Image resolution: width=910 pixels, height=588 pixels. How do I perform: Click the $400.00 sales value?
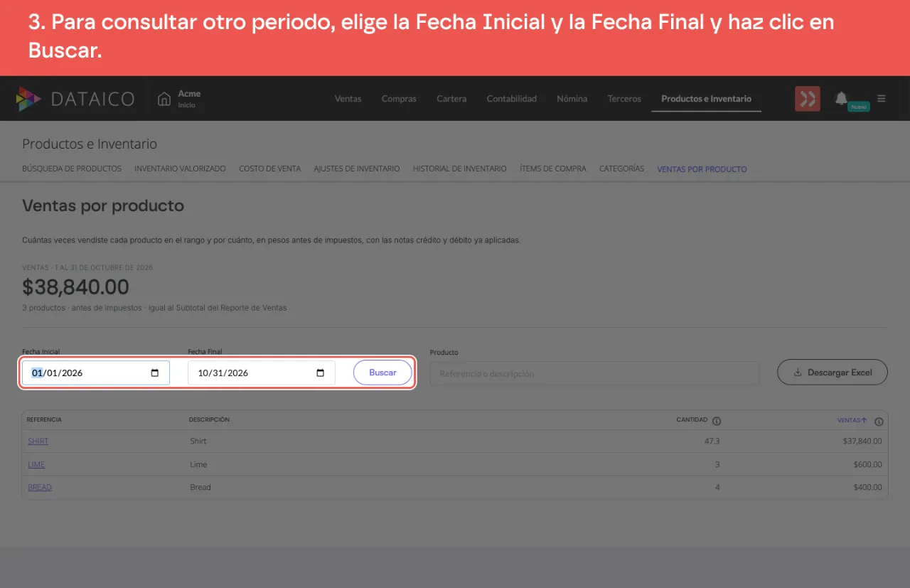(867, 488)
